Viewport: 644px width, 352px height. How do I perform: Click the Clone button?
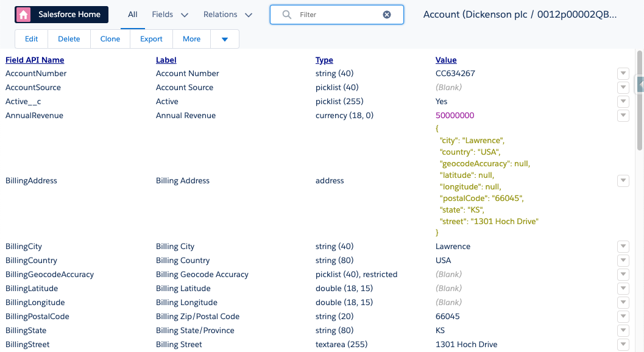tap(110, 39)
